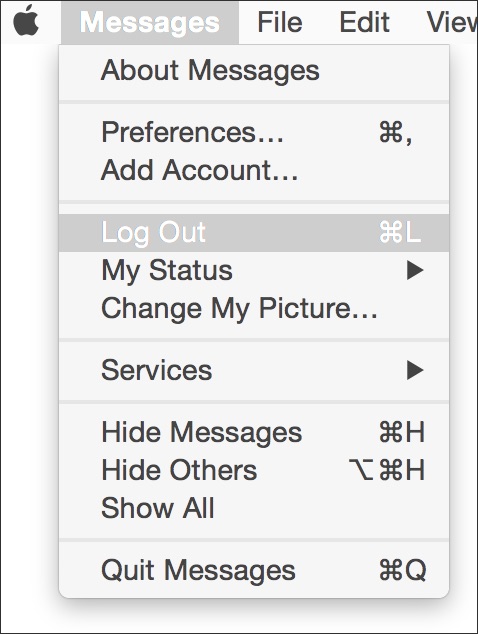Expand the My Status submenu

pyautogui.click(x=254, y=270)
